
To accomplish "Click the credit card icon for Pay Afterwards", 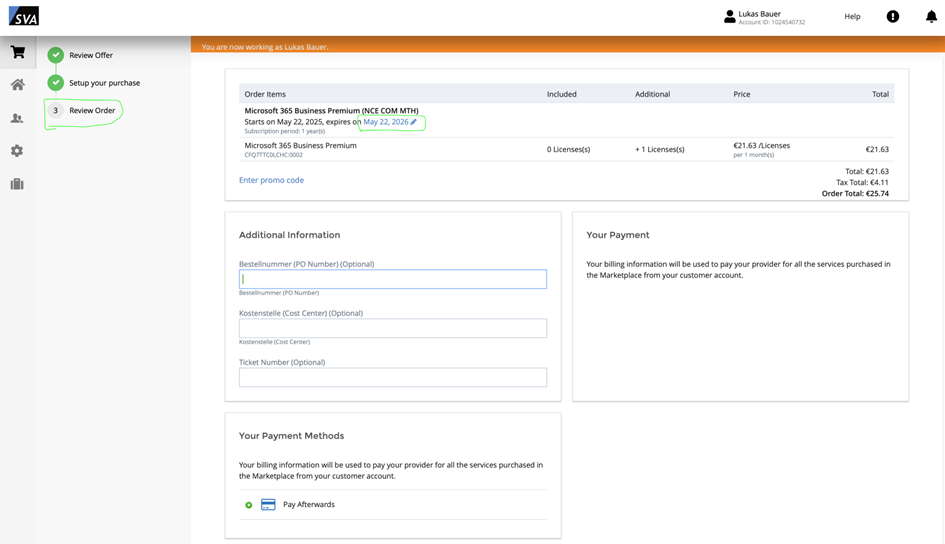I will [268, 505].
